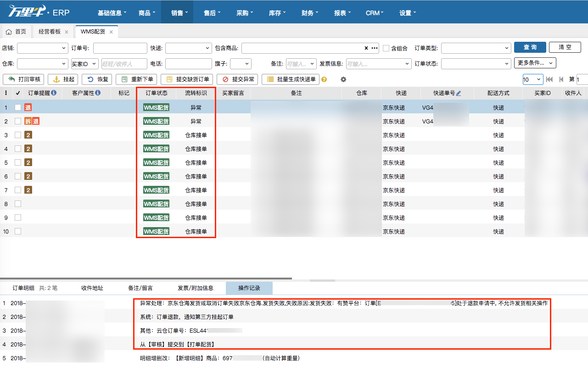Click info icon next to 客户属性
Viewport: 588px width, 368px height.
click(98, 93)
